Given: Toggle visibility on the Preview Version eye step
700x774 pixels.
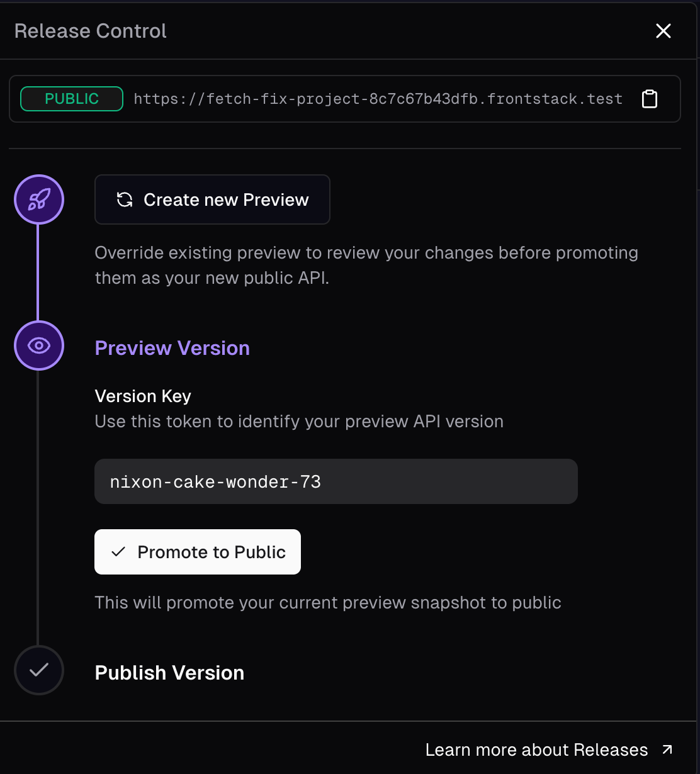Looking at the screenshot, I should pos(38,345).
